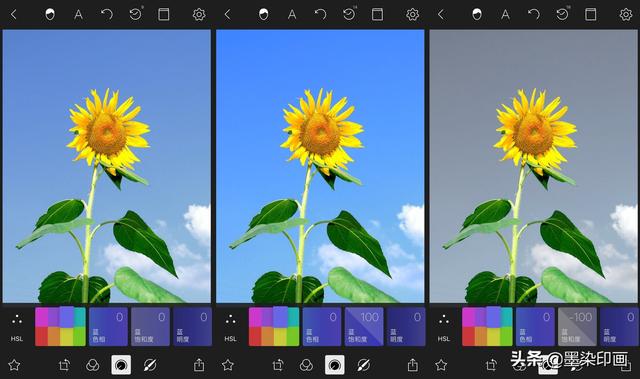This screenshot has height=379, width=640.
Task: Open brush tool on the saturation 0 screen
Action: [150, 365]
